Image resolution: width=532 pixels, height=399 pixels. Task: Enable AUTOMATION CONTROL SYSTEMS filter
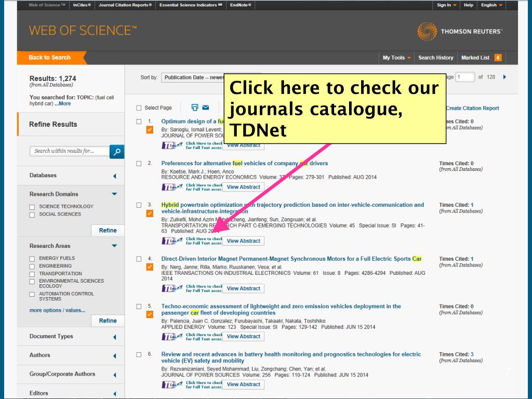(x=32, y=295)
